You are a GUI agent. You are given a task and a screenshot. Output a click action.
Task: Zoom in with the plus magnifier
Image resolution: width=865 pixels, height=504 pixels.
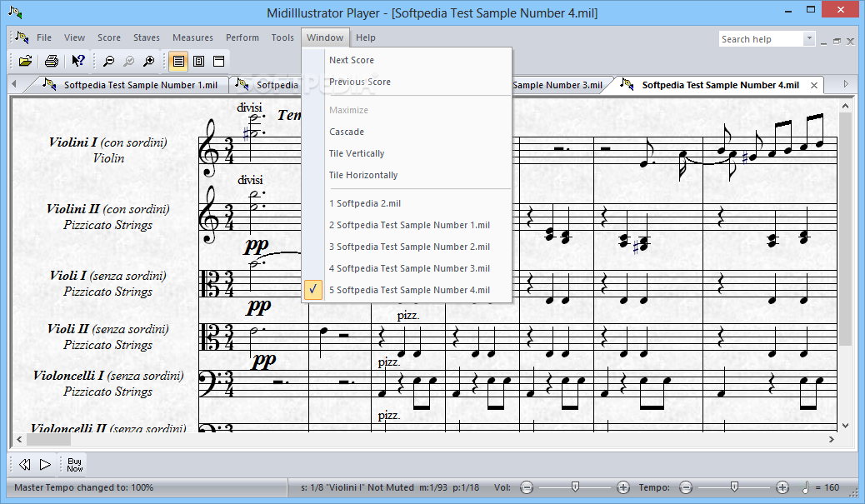[x=148, y=61]
